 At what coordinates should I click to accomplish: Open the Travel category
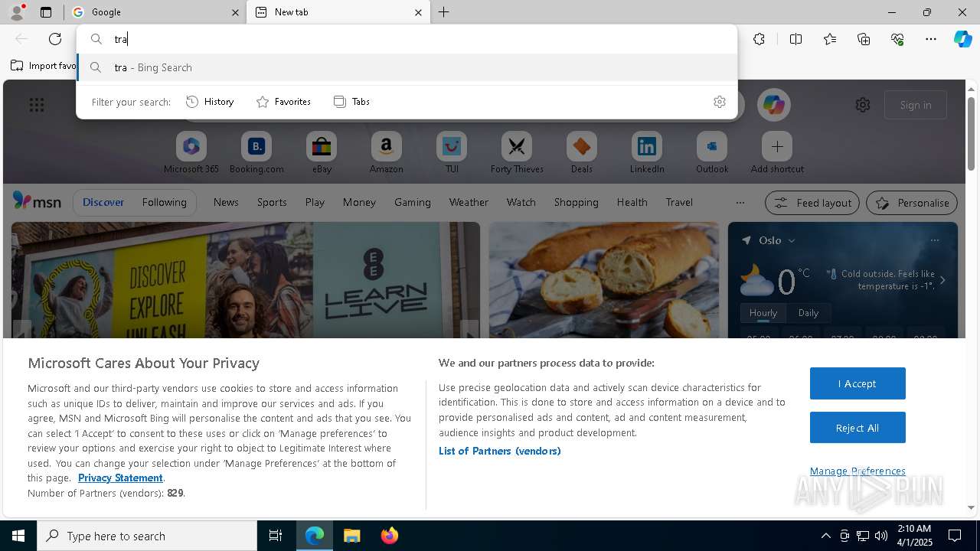679,202
